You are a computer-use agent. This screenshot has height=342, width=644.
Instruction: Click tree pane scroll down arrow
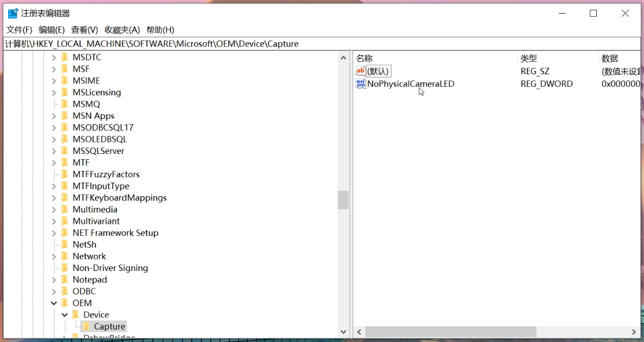click(343, 331)
